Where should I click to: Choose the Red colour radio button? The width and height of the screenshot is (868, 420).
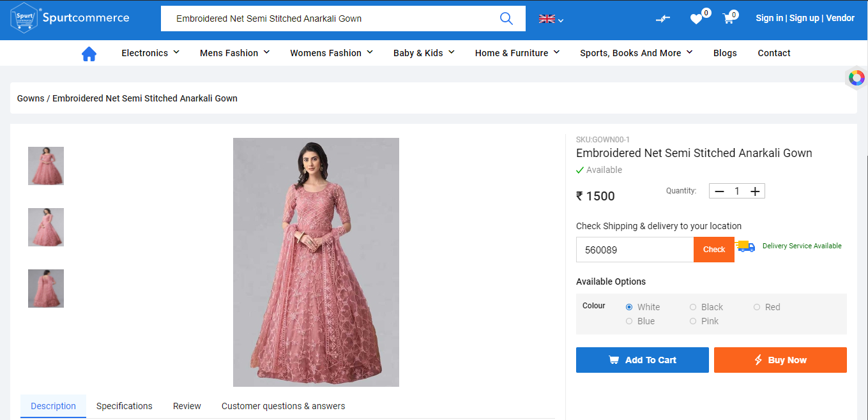point(757,307)
